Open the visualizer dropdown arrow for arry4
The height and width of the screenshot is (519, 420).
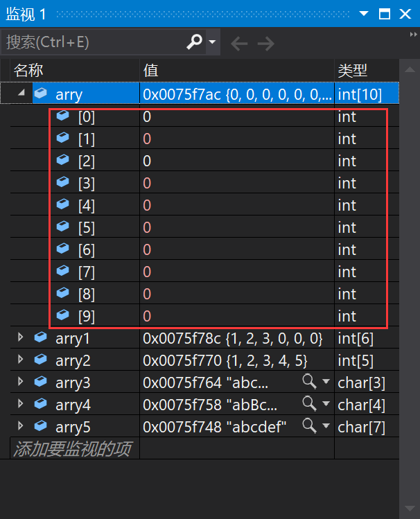(x=326, y=403)
